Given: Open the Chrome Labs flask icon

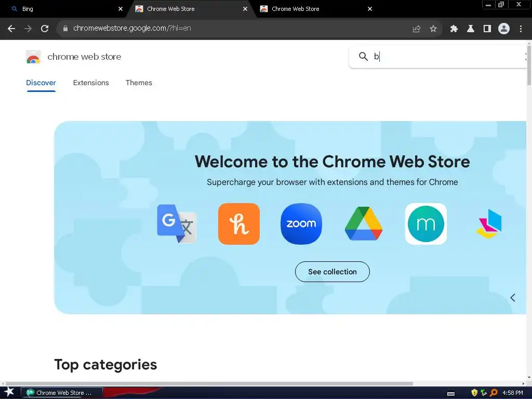Looking at the screenshot, I should click(470, 29).
